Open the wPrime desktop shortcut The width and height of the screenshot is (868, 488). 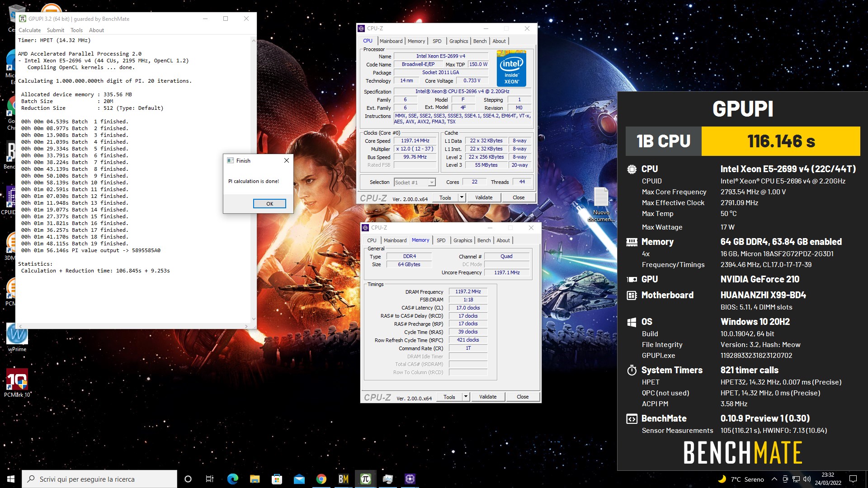coord(17,338)
